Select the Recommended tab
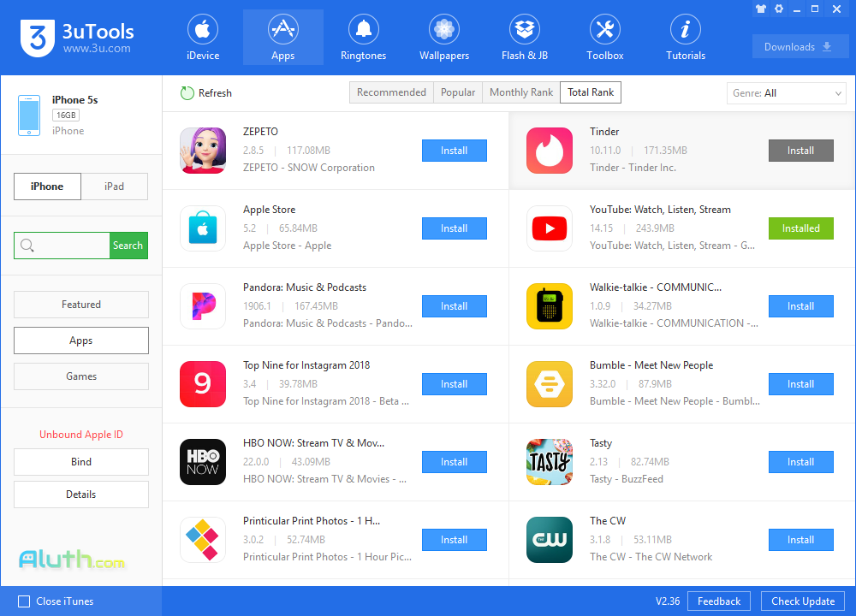The width and height of the screenshot is (856, 616). 391,92
